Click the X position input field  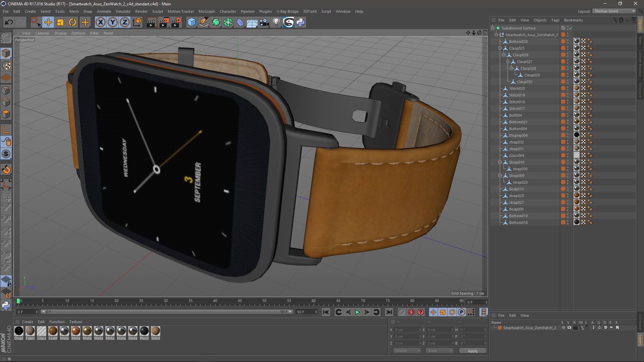click(408, 330)
